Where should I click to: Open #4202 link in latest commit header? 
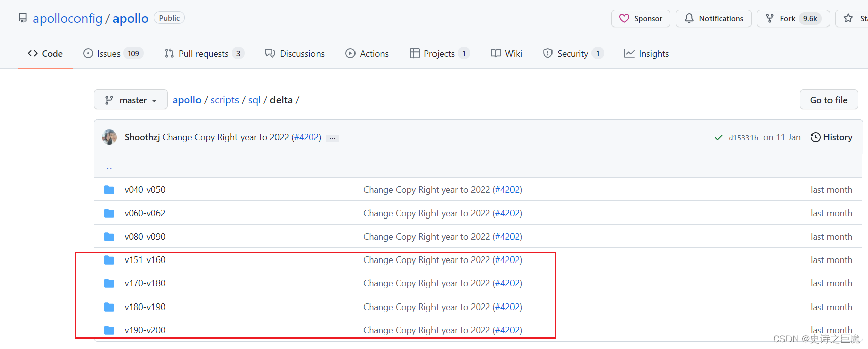click(x=306, y=137)
